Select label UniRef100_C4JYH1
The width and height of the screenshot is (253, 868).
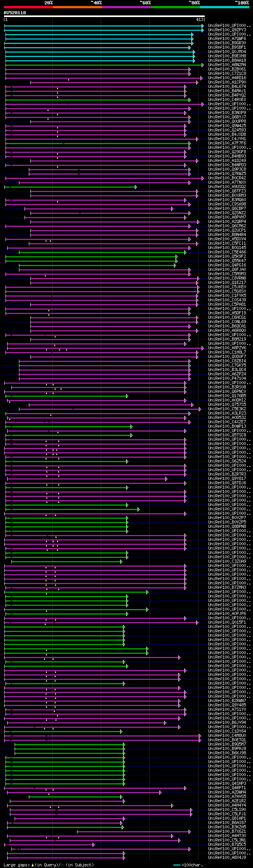227,139
